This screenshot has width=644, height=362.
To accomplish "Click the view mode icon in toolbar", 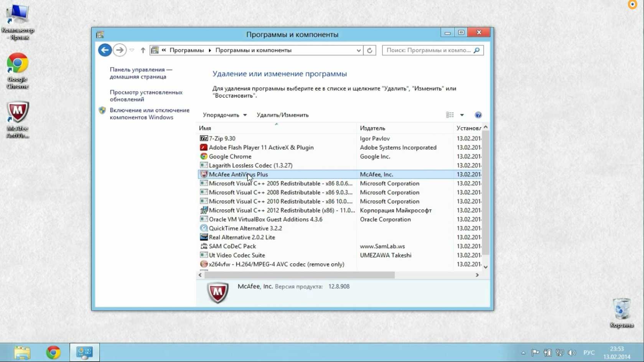I will [450, 115].
